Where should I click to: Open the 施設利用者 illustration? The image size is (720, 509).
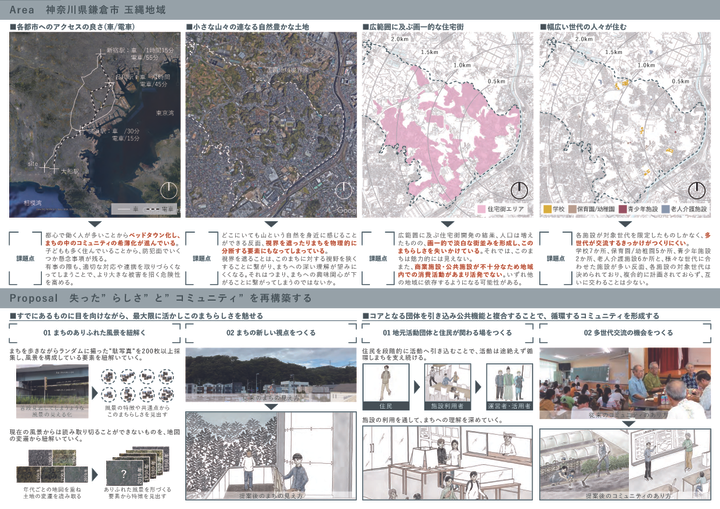click(x=447, y=387)
